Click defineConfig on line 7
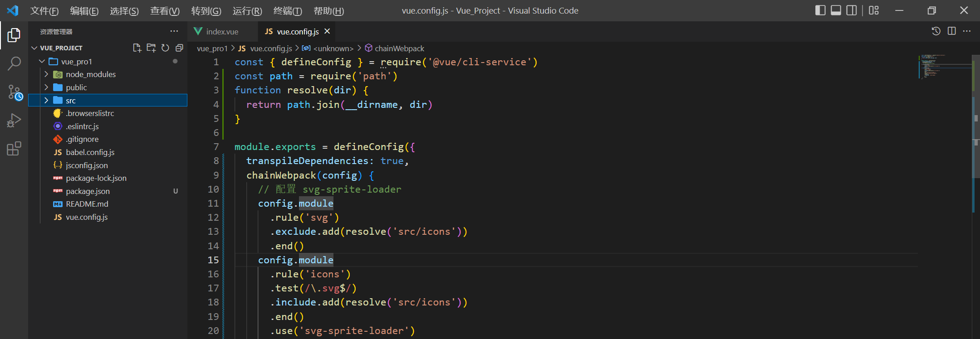The width and height of the screenshot is (980, 339). [x=369, y=147]
